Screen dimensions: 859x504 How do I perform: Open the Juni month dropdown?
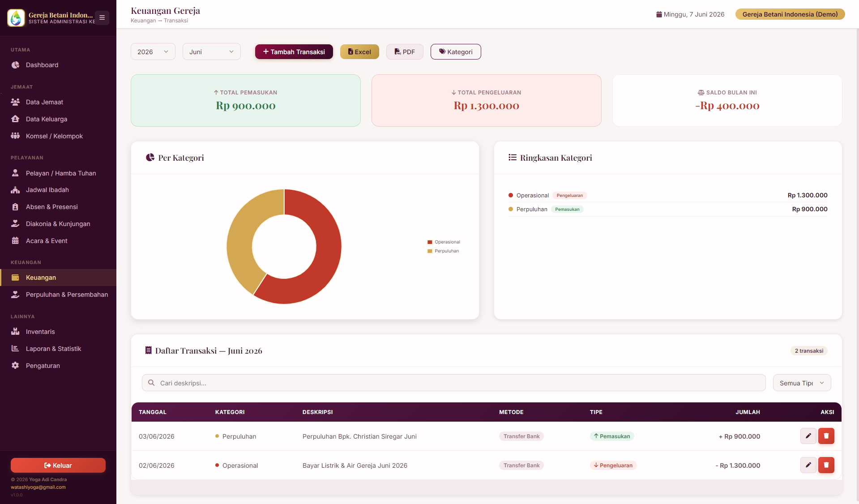(x=212, y=52)
